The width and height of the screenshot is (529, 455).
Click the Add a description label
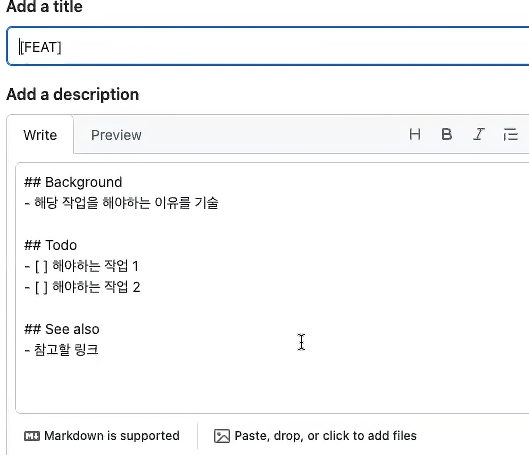click(x=73, y=94)
